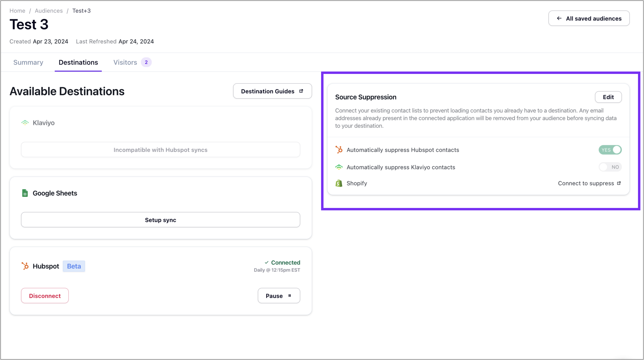644x360 pixels.
Task: Go to Audiences breadcrumb link
Action: coord(49,11)
